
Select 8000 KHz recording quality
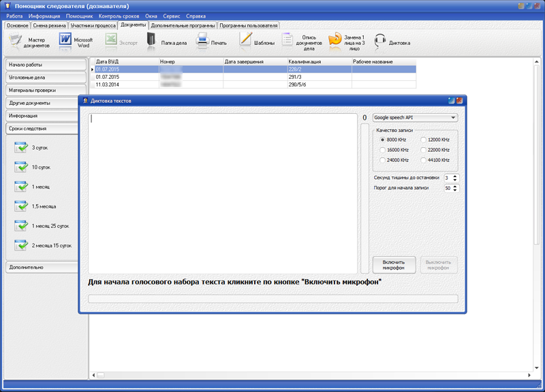[383, 140]
